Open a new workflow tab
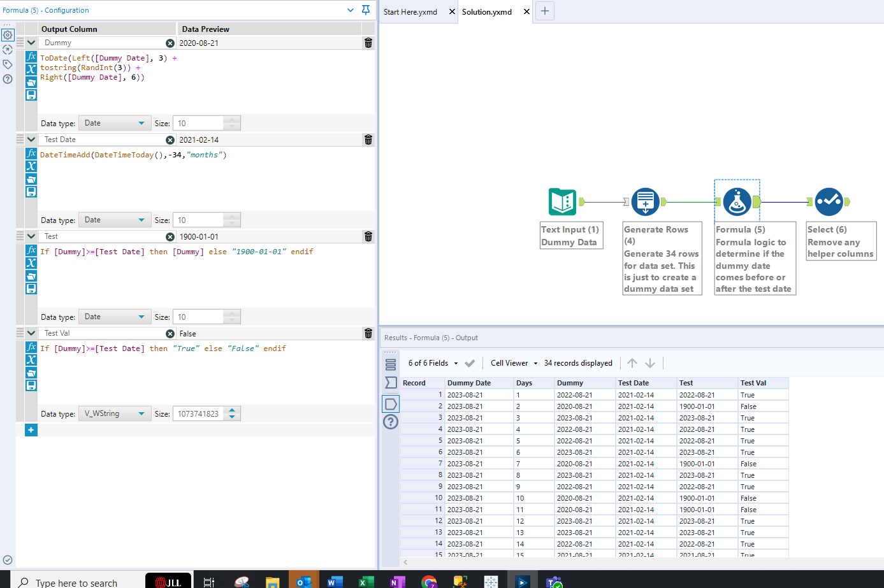This screenshot has width=884, height=588. click(x=545, y=11)
